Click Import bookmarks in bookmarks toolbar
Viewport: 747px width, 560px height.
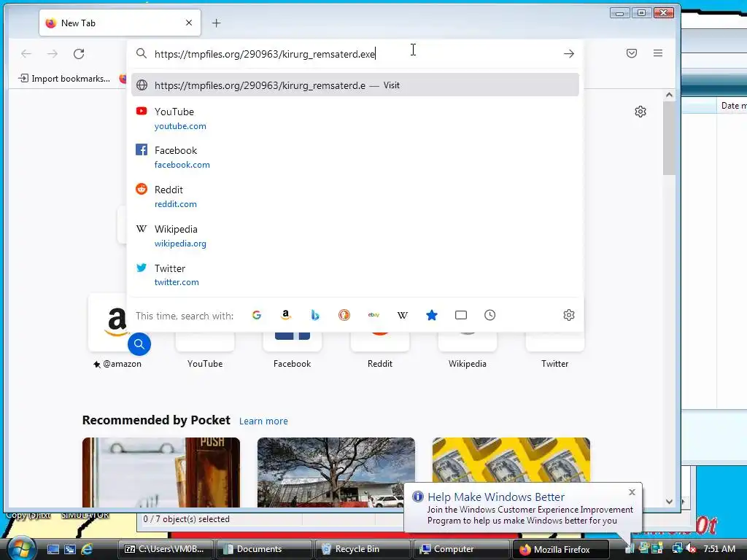64,79
